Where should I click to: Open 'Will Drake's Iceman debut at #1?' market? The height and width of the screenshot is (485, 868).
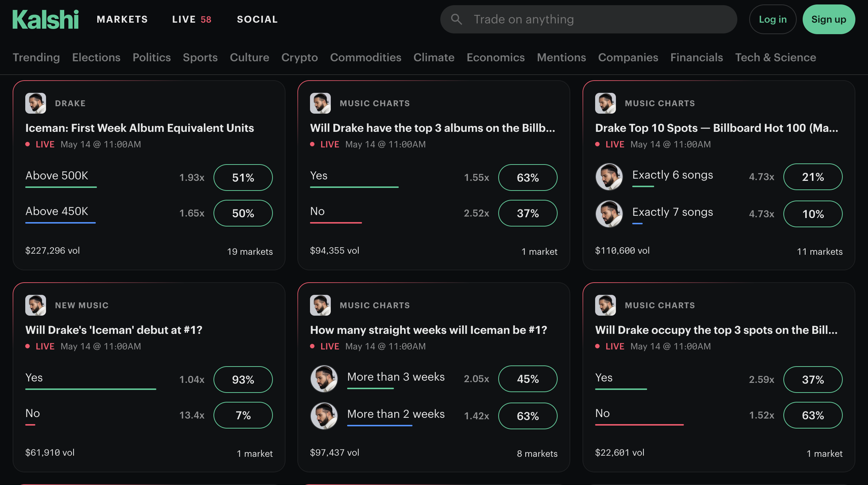coord(114,330)
